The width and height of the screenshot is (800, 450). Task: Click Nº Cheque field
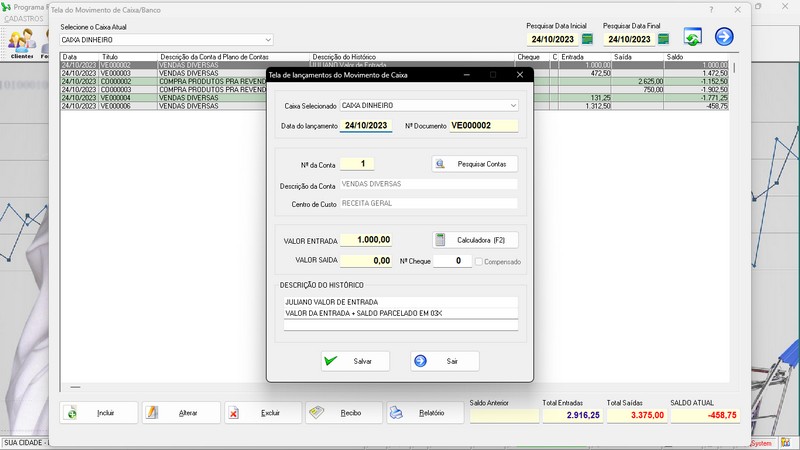[x=452, y=261]
